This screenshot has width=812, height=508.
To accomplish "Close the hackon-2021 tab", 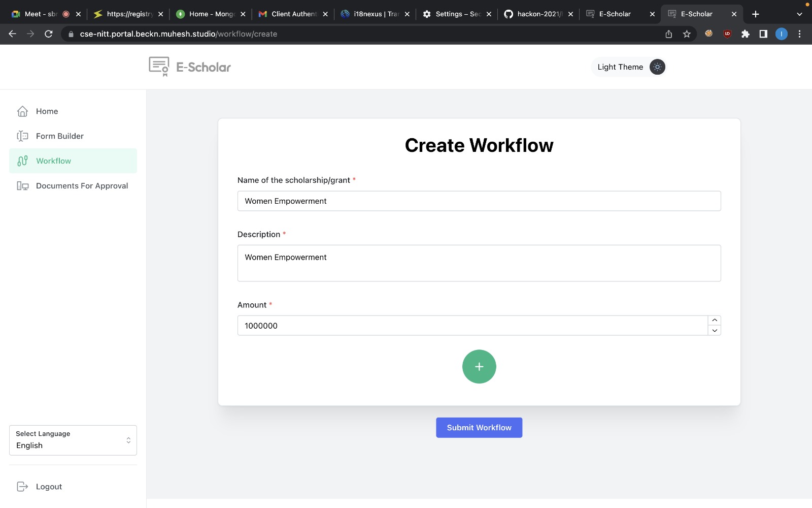I will click(570, 14).
